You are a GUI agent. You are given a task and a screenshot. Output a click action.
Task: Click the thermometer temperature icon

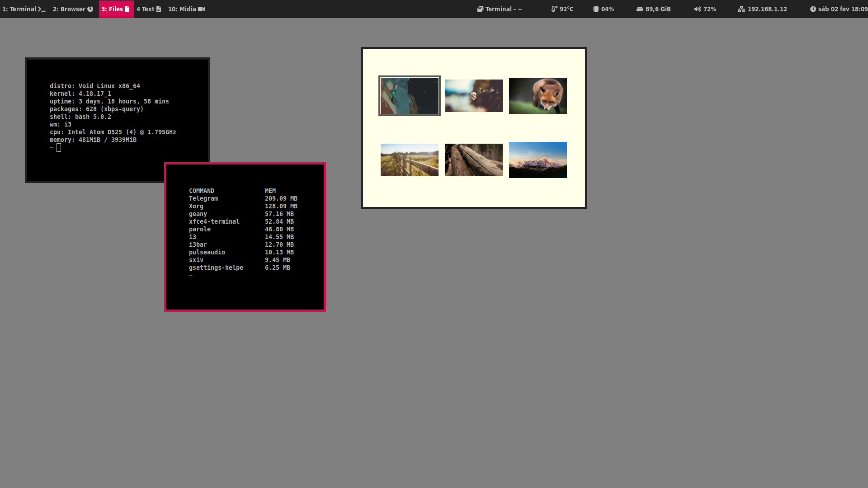[x=554, y=9]
